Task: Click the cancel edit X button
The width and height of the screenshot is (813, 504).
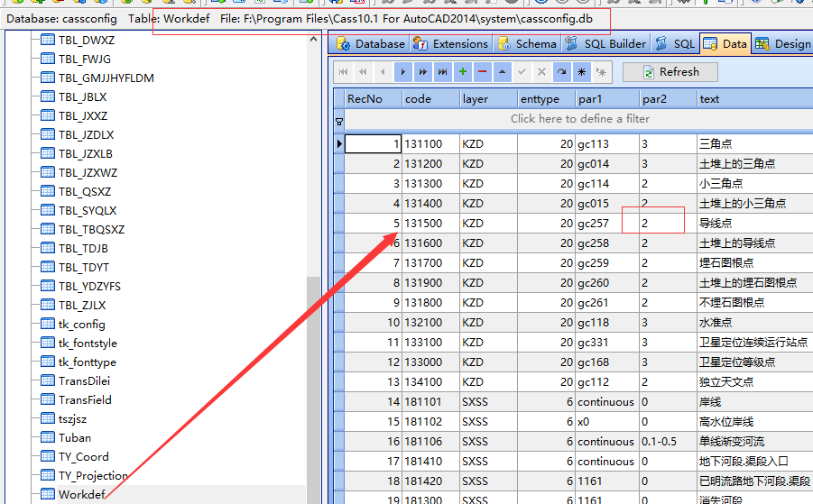Action: (541, 72)
